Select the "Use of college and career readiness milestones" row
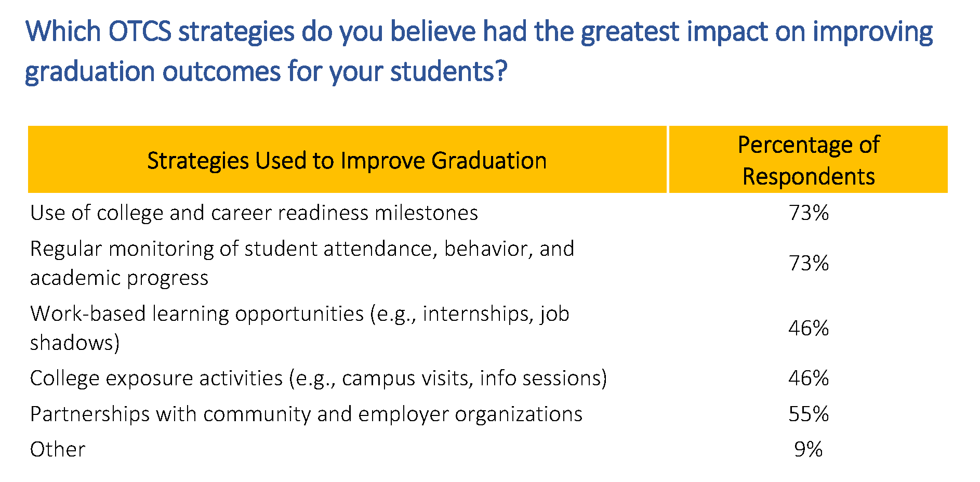 click(x=254, y=213)
